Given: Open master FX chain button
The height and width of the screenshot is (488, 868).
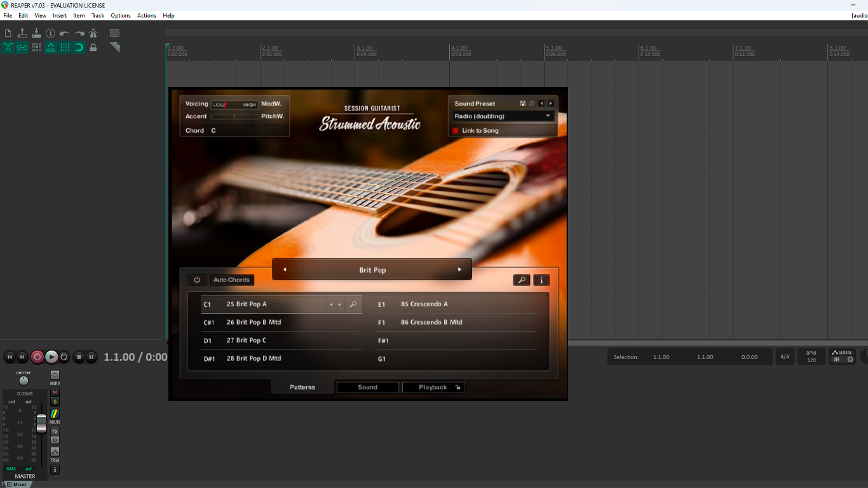Looking at the screenshot, I should coord(55,432).
